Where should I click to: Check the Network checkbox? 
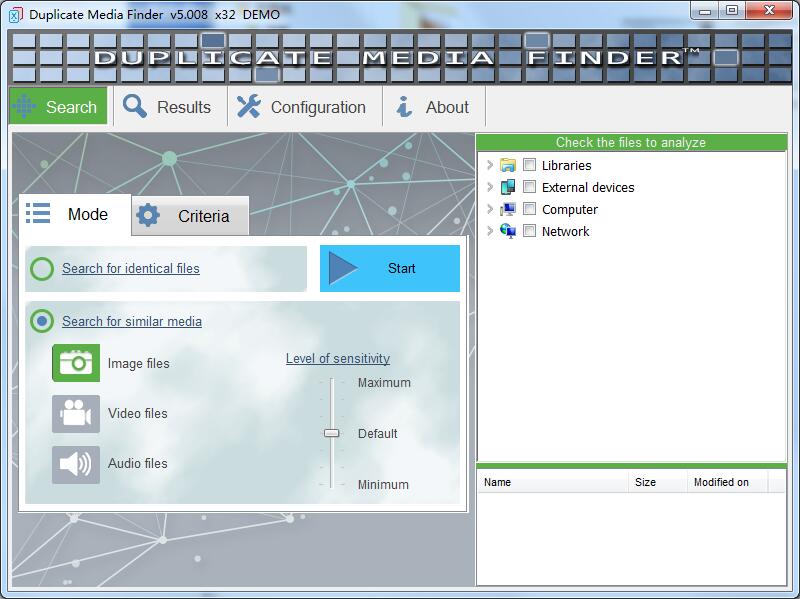[530, 231]
